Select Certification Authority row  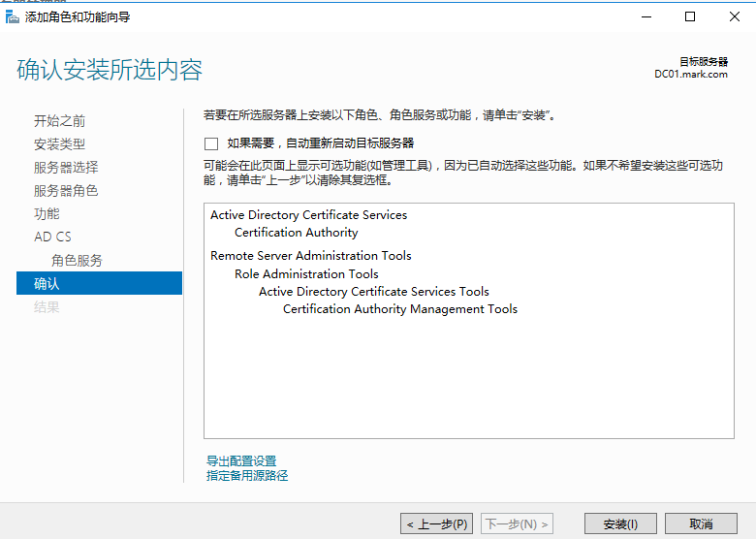[297, 233]
